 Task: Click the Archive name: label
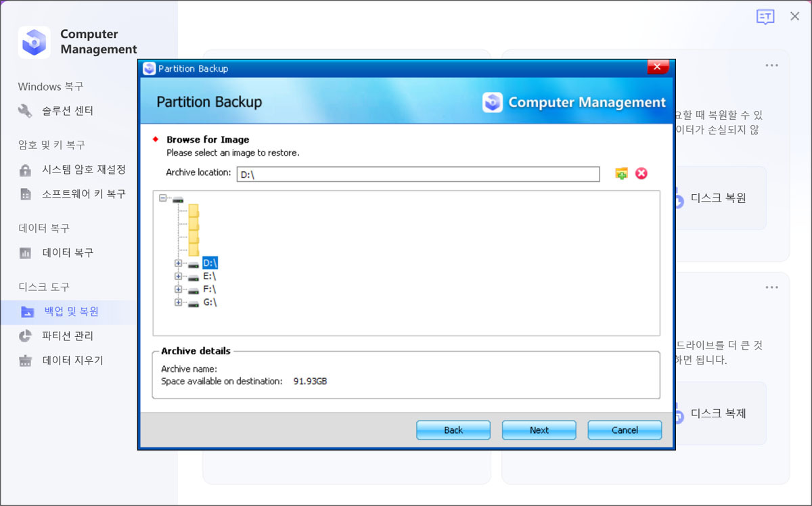[189, 369]
